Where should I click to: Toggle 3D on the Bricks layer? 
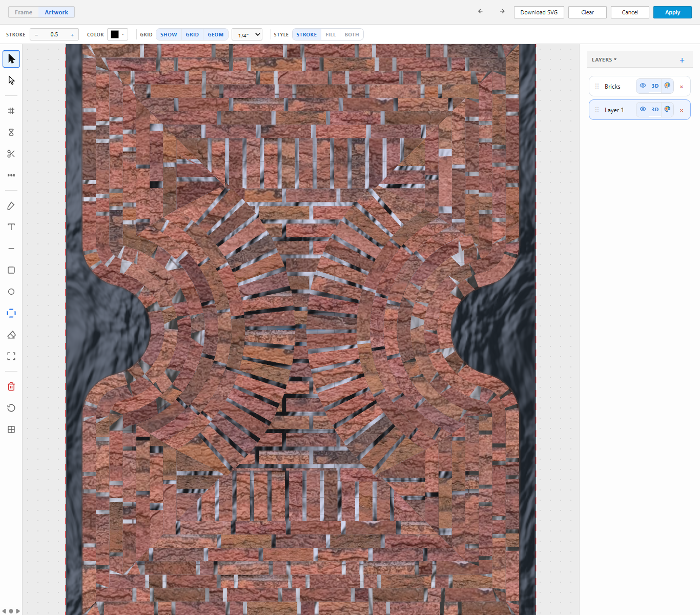click(655, 86)
